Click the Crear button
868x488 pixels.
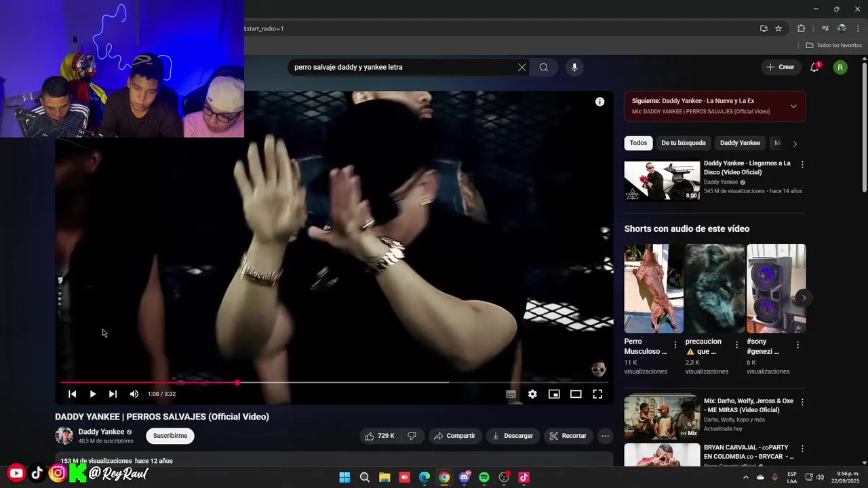(780, 67)
